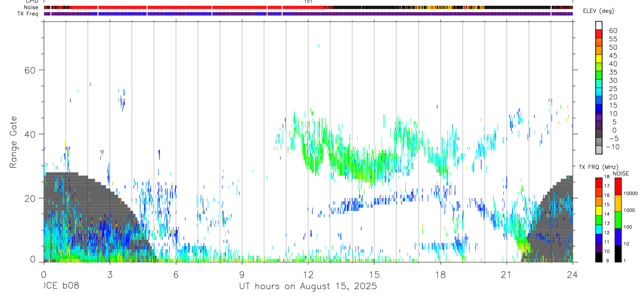Click 'UT hours on August 15, 2025' axis title
The width and height of the screenshot is (644, 297).
[308, 287]
